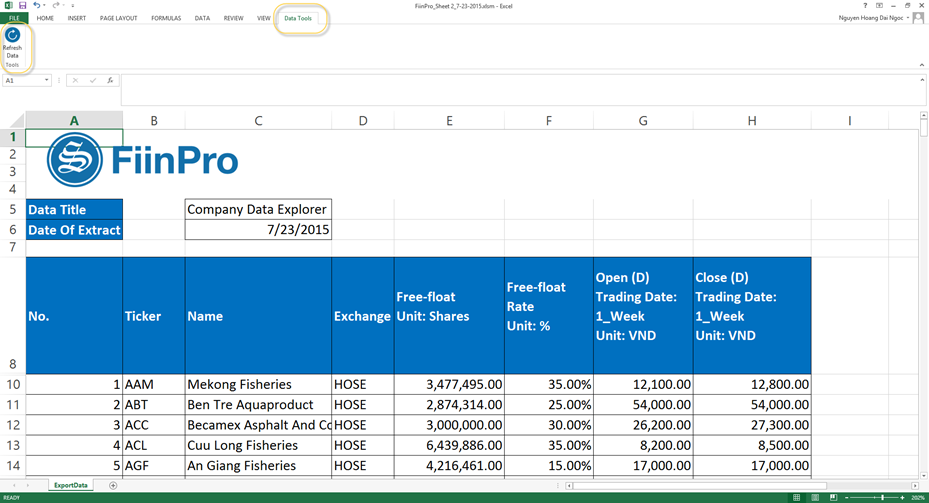
Task: Switch to Normal view in status bar
Action: coord(797,498)
